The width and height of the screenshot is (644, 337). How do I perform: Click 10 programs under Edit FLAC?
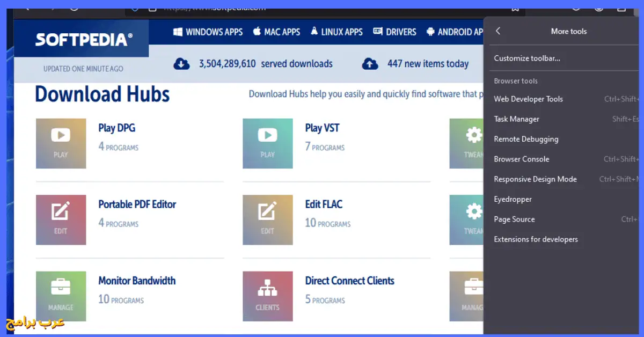pyautogui.click(x=328, y=223)
